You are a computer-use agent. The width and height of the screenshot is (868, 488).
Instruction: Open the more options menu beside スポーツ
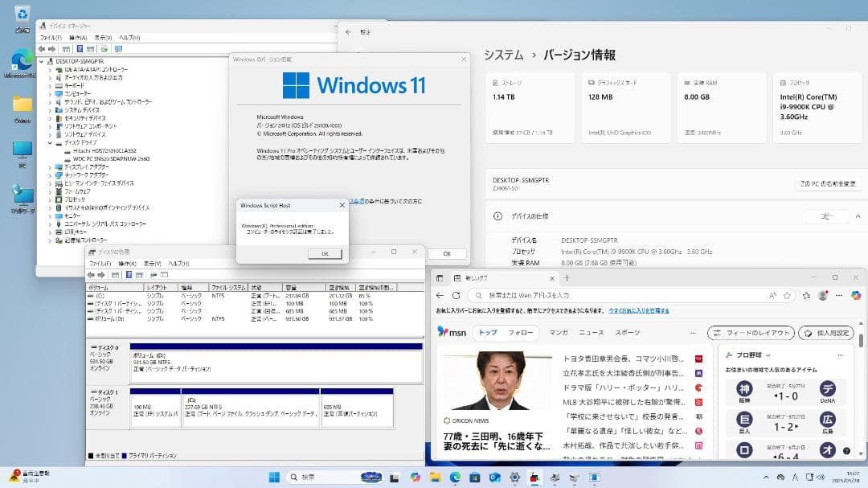click(693, 331)
